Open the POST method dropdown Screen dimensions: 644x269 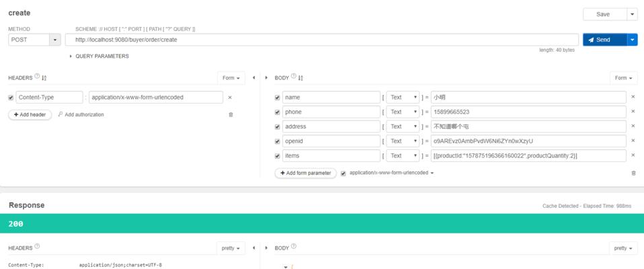click(34, 40)
